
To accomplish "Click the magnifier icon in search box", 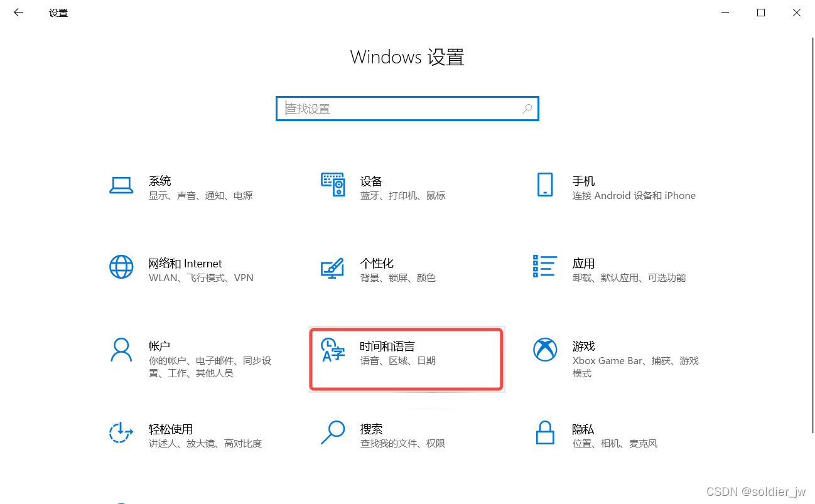I will tap(527, 109).
